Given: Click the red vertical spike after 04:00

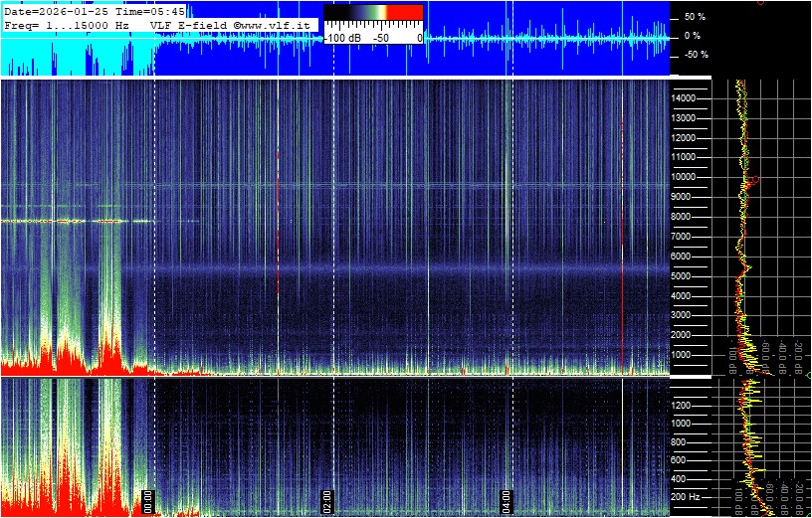Looking at the screenshot, I should (x=622, y=239).
